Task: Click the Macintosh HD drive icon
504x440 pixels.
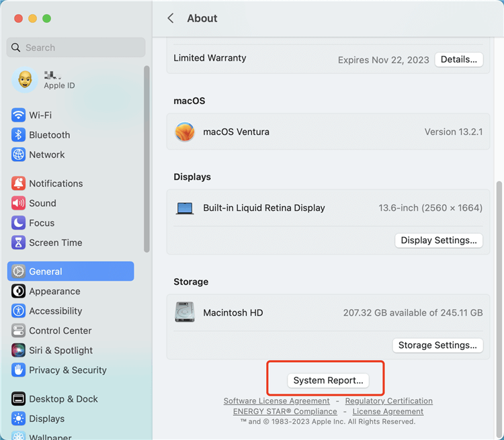Action: (x=185, y=312)
